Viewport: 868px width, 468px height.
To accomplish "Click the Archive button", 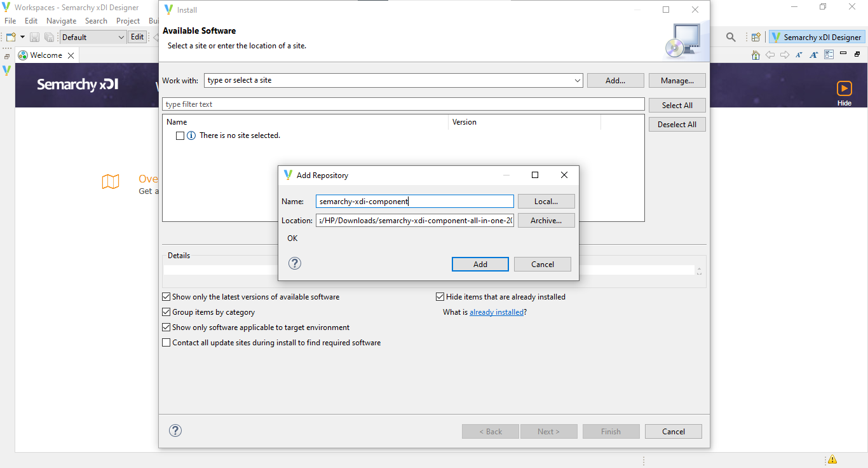I will click(x=546, y=220).
